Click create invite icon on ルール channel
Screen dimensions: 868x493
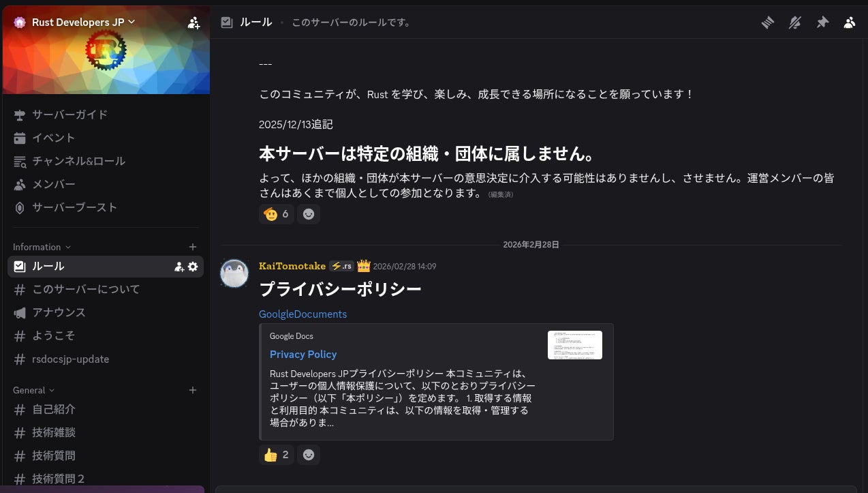179,267
